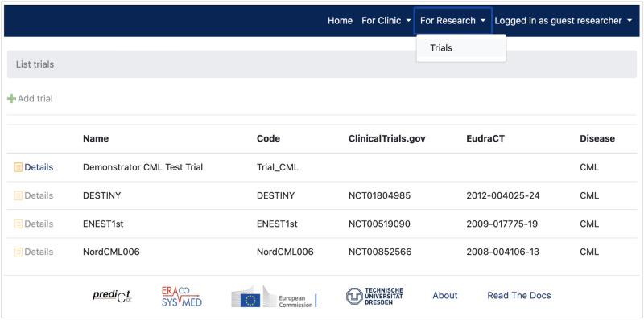644x320 pixels.
Task: Click EudraCT number 2009-017775-19
Action: [x=502, y=224]
